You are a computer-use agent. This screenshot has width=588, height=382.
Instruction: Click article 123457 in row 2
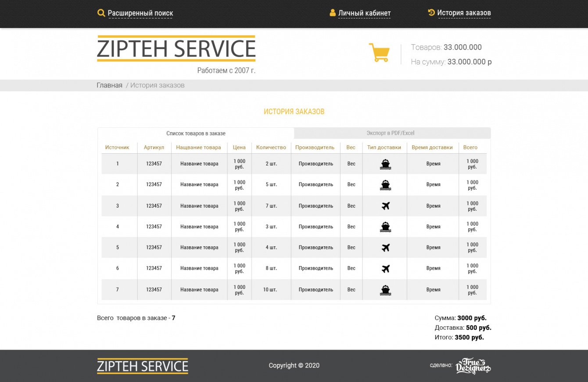(154, 184)
